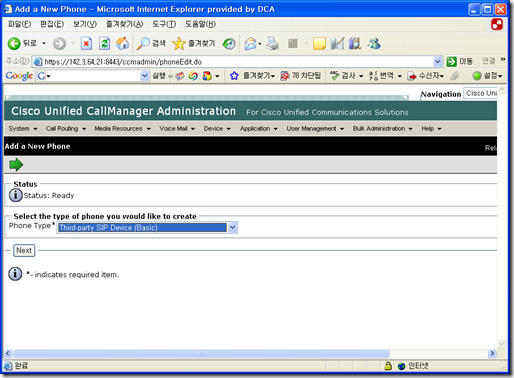Screen dimensions: 514x378
Task: Click the Search magnifier icon
Action: (x=143, y=44)
